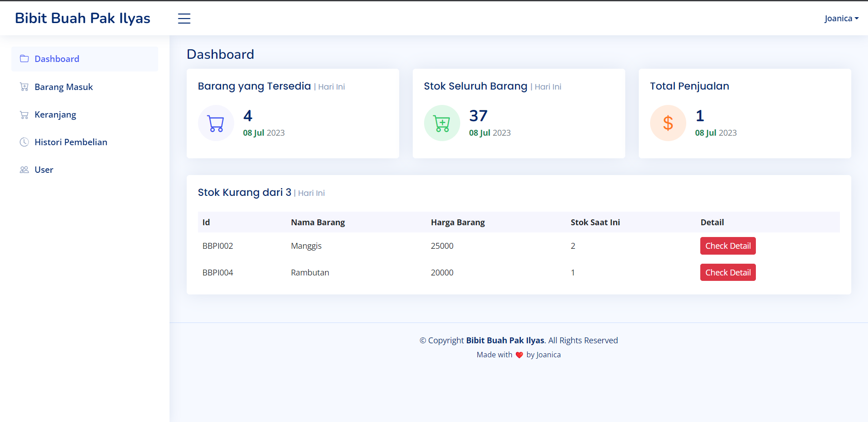This screenshot has height=422, width=868.
Task: Click the hamburger menu icon
Action: (x=184, y=18)
